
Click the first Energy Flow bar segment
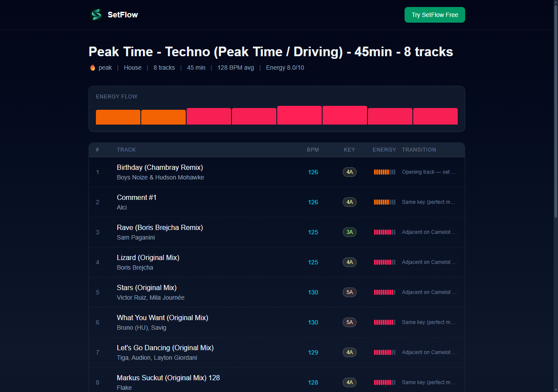(118, 117)
